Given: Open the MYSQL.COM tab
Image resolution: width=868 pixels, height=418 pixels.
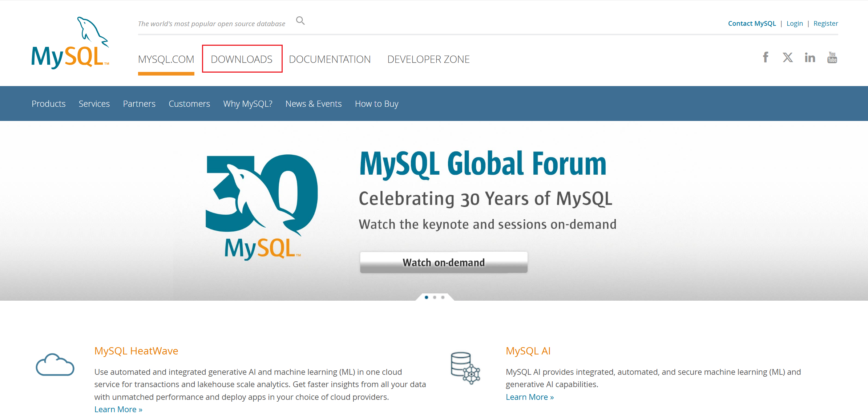Looking at the screenshot, I should (166, 59).
